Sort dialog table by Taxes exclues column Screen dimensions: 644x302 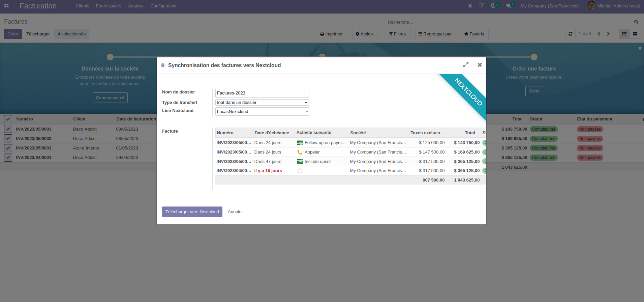[x=428, y=133]
